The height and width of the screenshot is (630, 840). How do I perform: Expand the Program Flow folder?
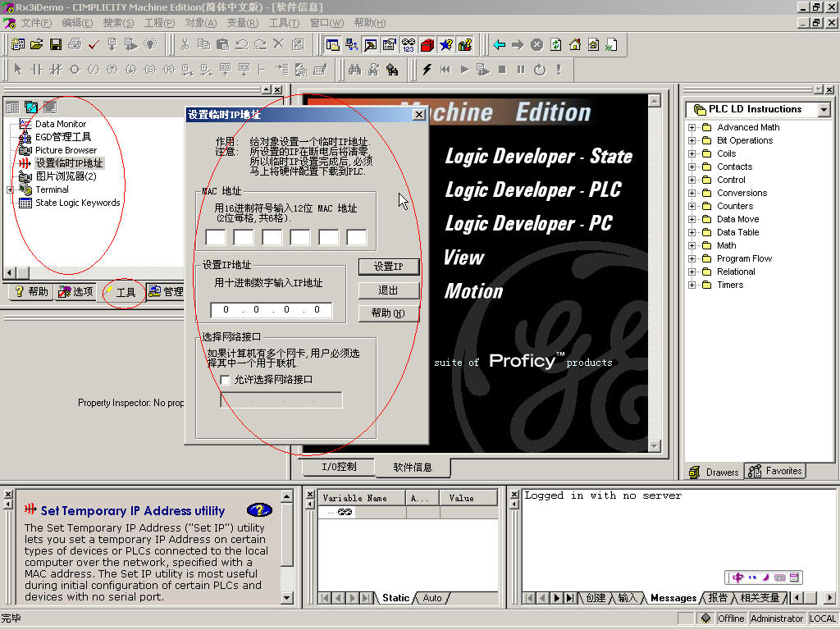point(692,258)
